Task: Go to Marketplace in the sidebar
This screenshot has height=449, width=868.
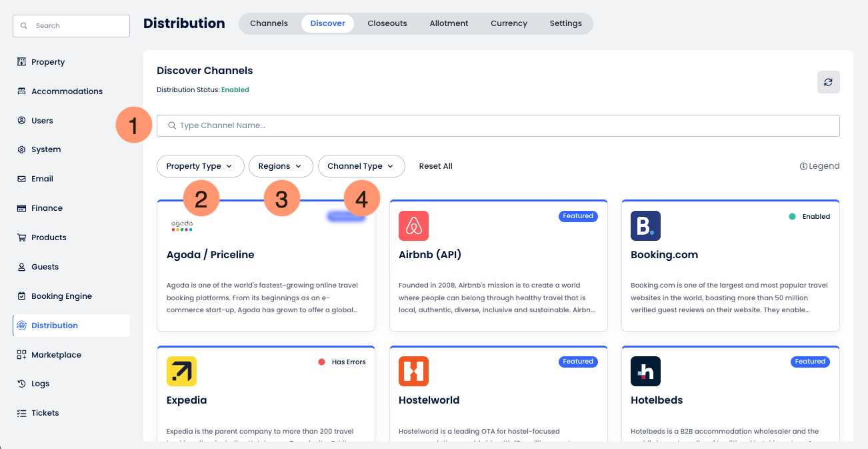Action: pyautogui.click(x=71, y=355)
